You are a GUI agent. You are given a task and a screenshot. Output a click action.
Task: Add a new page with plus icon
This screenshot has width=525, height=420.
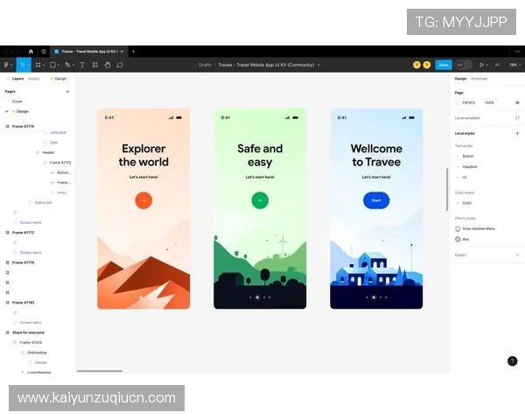pyautogui.click(x=67, y=91)
